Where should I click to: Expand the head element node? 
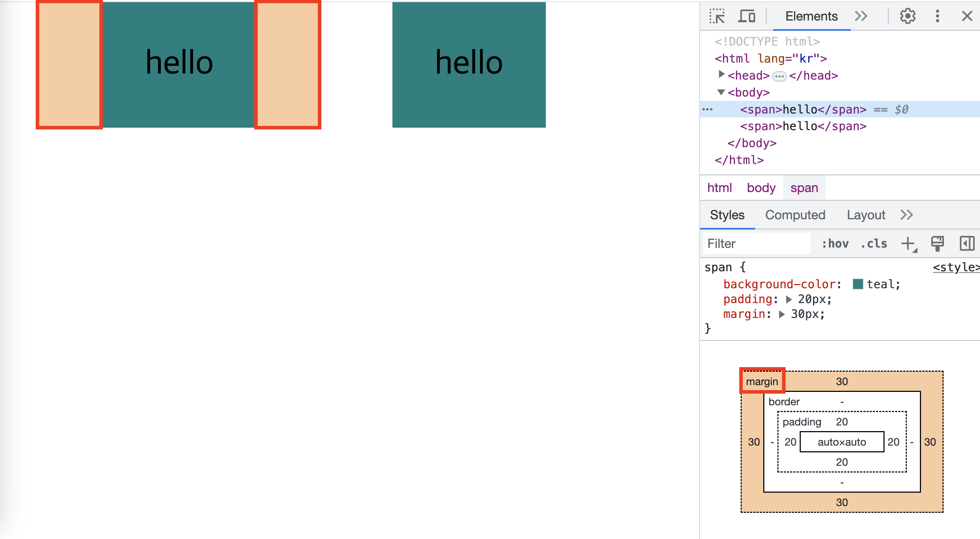click(x=721, y=75)
